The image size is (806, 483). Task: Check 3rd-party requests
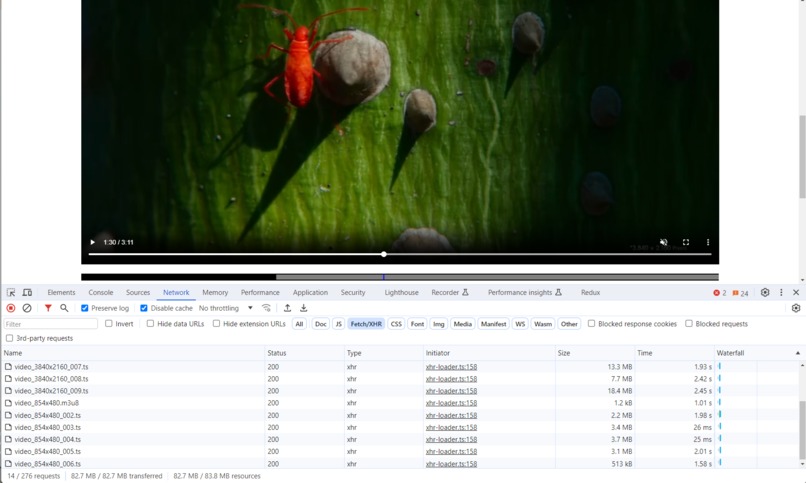[9, 338]
